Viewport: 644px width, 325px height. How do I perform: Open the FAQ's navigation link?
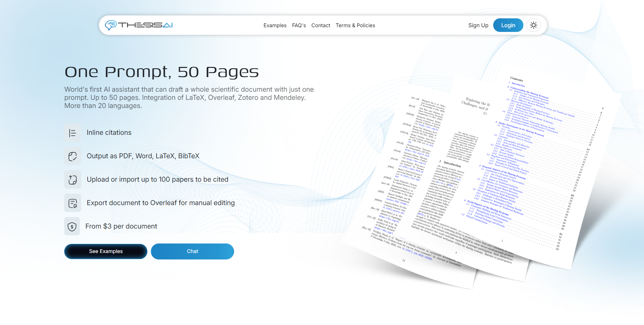pos(299,25)
